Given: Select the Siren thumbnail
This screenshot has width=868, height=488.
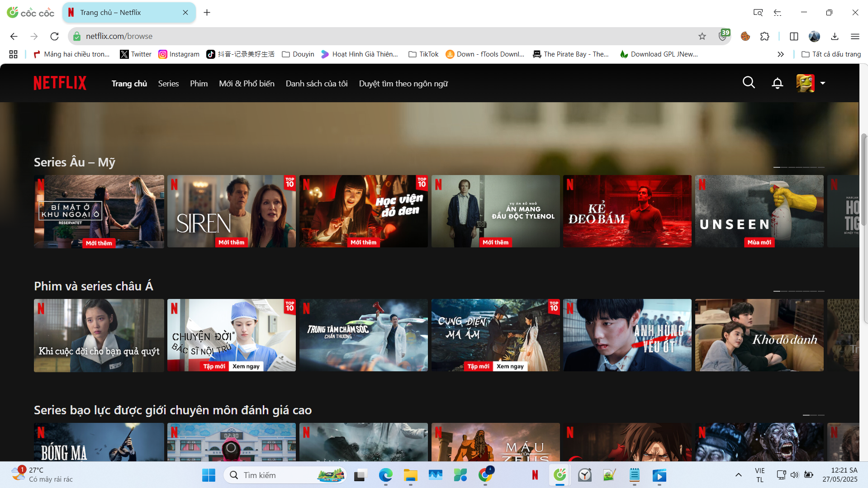Looking at the screenshot, I should pyautogui.click(x=232, y=211).
